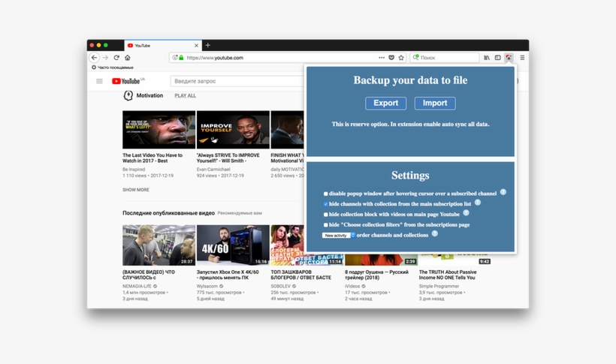
Task: Click the Motivation channel head icon
Action: [x=128, y=95]
